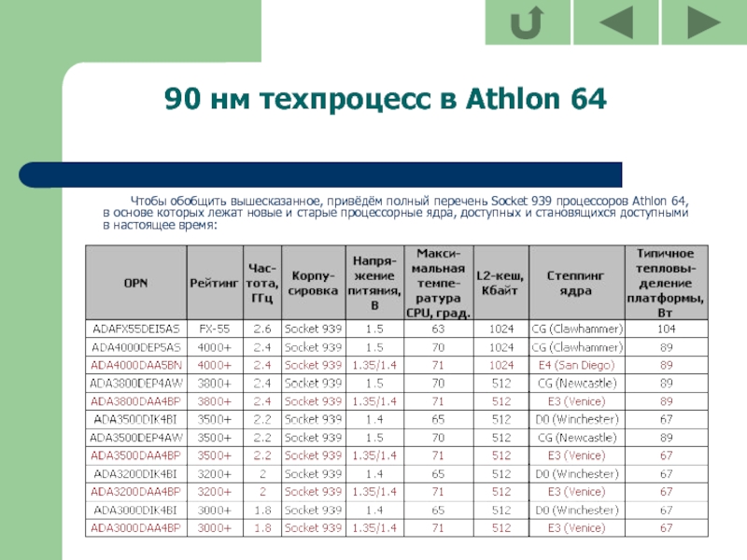The width and height of the screenshot is (747, 560).
Task: Click cell 'ADA3000DIK4BI'
Action: pyautogui.click(x=136, y=510)
